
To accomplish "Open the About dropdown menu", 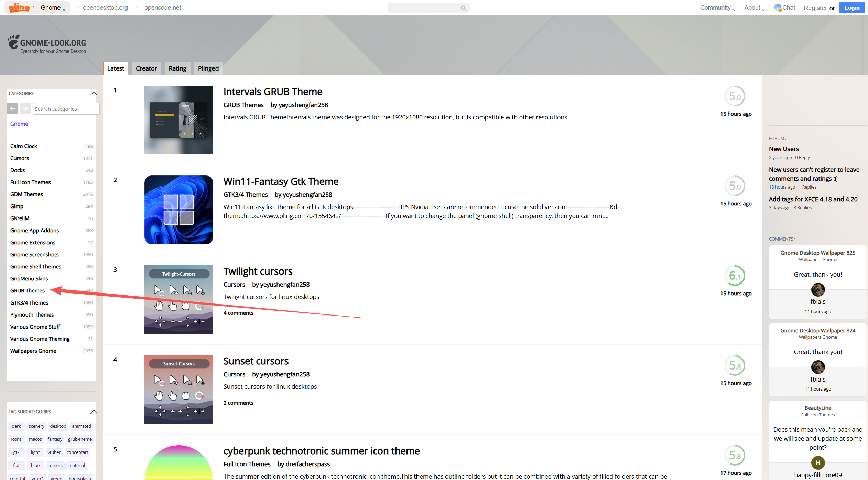I will (754, 8).
